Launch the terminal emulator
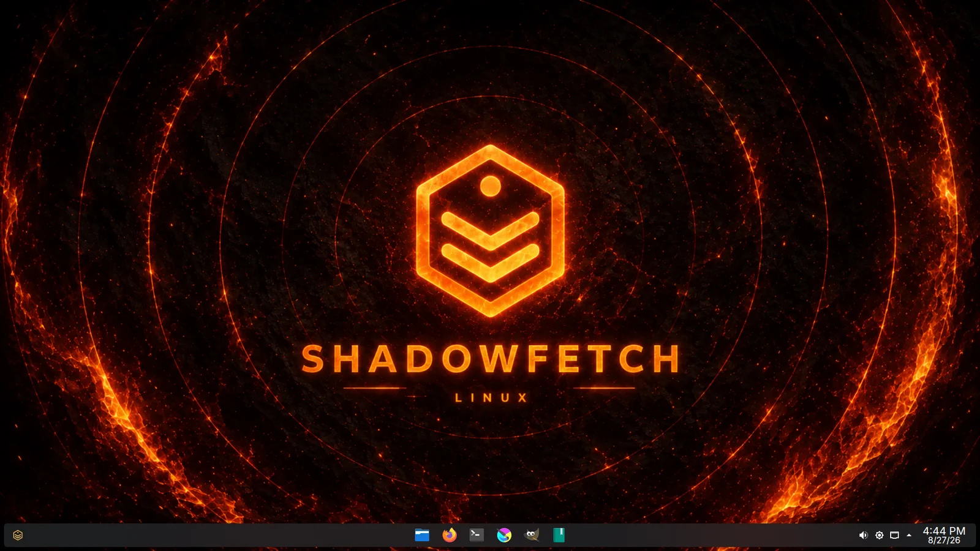 (x=477, y=535)
